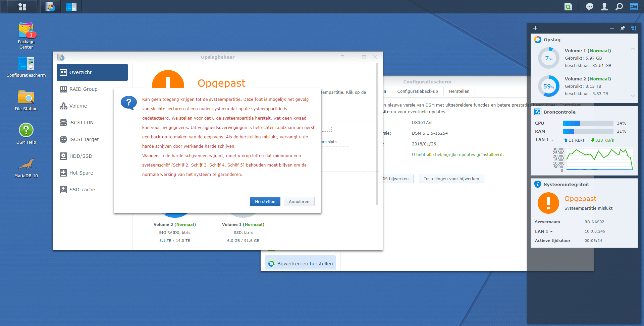Open user options menu icon
The width and height of the screenshot is (644, 326).
(x=604, y=7)
